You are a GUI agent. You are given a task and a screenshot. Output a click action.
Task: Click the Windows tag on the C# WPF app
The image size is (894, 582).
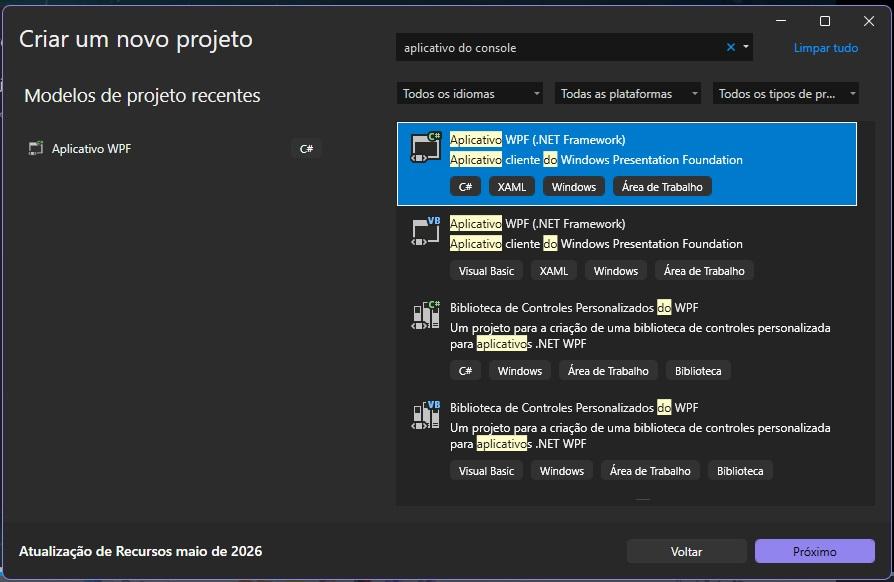pyautogui.click(x=574, y=186)
